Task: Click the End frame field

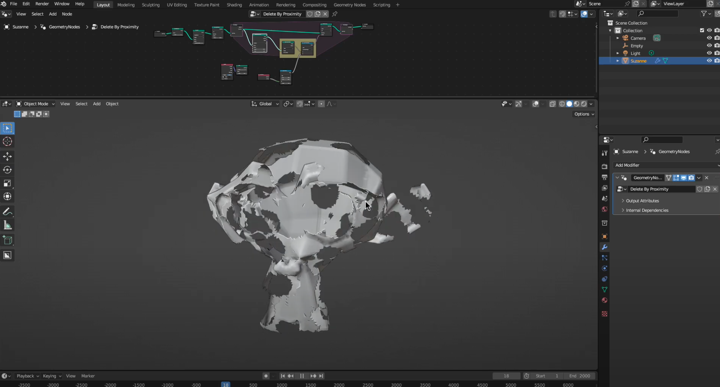Action: click(580, 376)
